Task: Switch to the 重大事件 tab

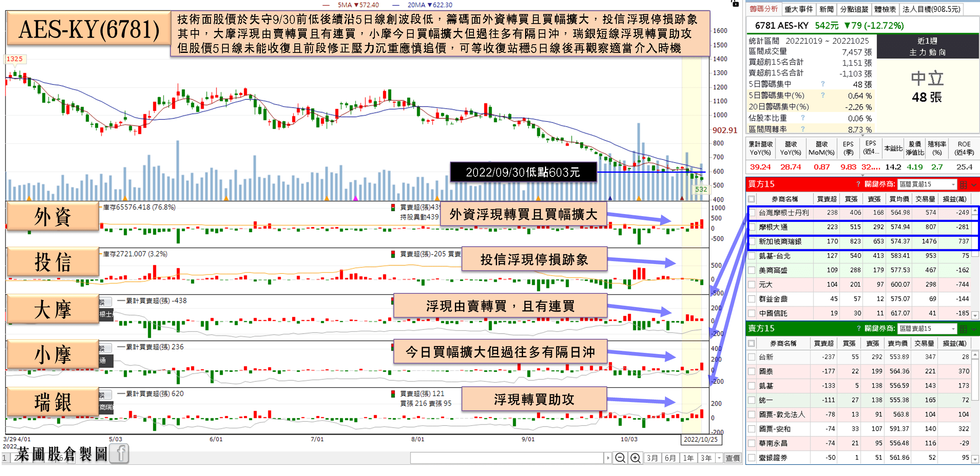Action: click(x=798, y=9)
